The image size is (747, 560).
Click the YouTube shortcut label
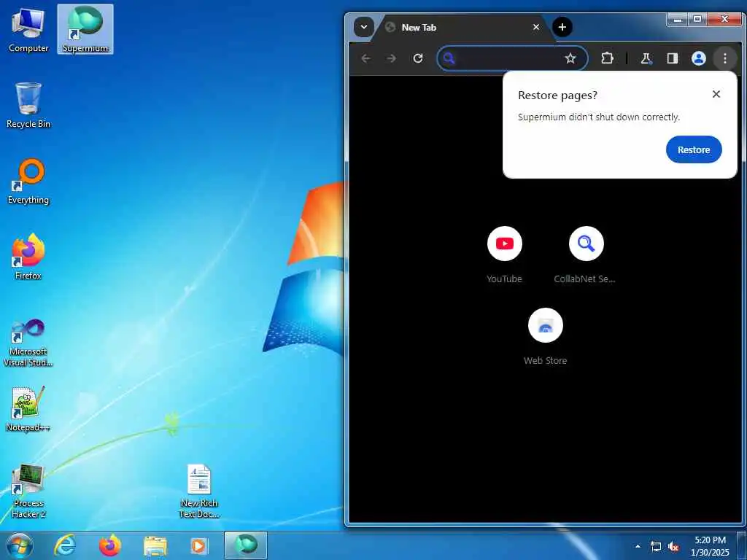[505, 279]
